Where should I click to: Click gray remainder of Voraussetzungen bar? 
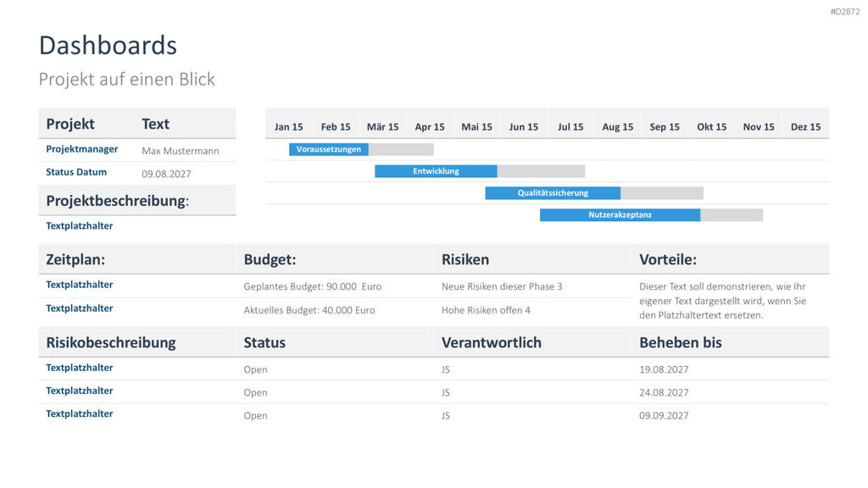[x=401, y=149]
